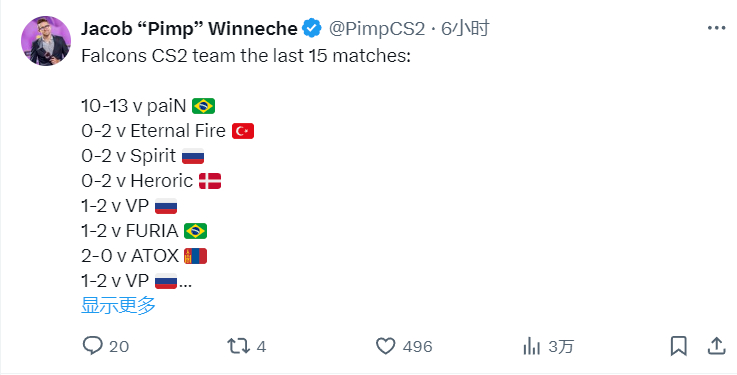Click the post text headline about Falcons
This screenshot has height=375, width=737.
(246, 56)
